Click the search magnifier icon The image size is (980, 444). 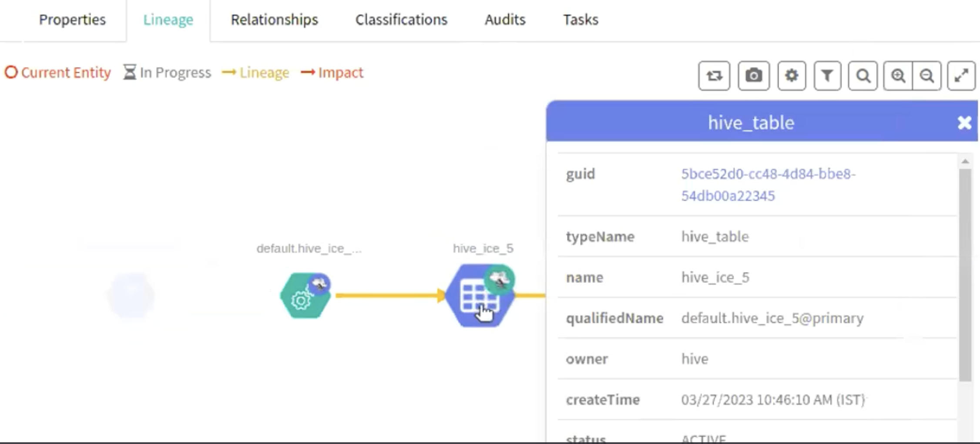coord(863,76)
